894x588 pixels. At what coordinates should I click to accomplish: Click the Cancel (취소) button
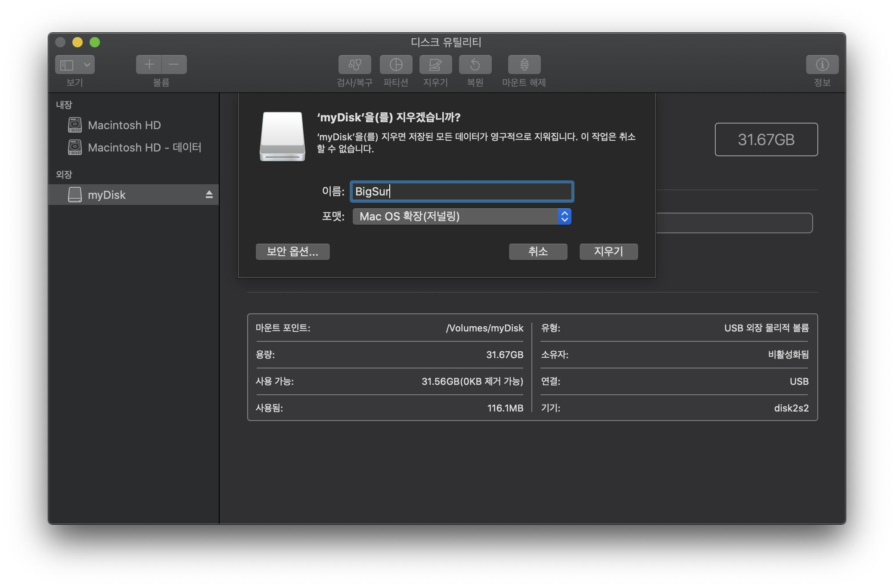[x=538, y=252]
